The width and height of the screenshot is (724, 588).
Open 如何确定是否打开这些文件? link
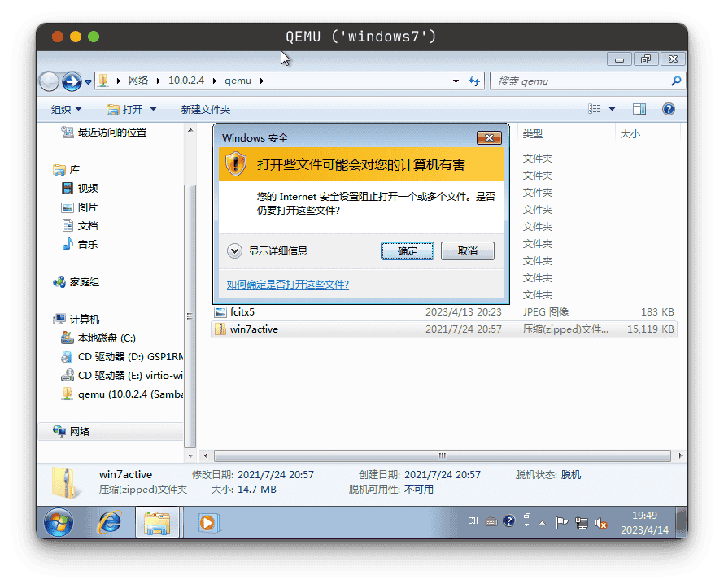click(288, 285)
